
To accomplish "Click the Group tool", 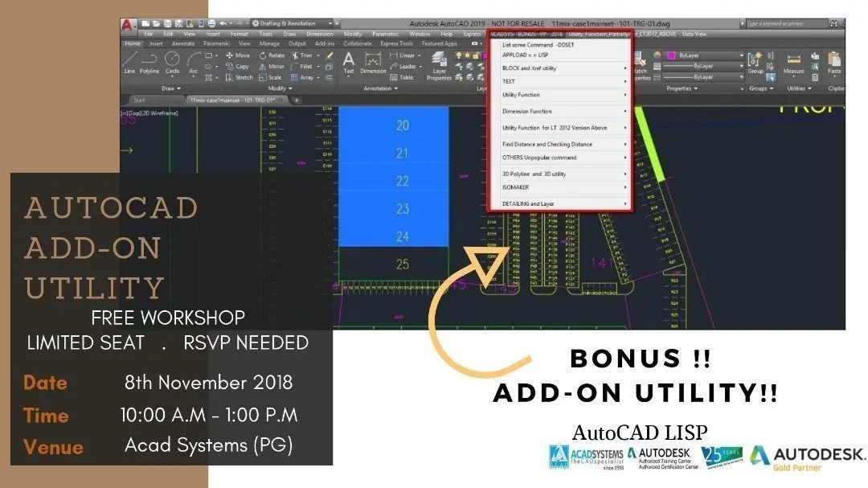I will pyautogui.click(x=755, y=63).
